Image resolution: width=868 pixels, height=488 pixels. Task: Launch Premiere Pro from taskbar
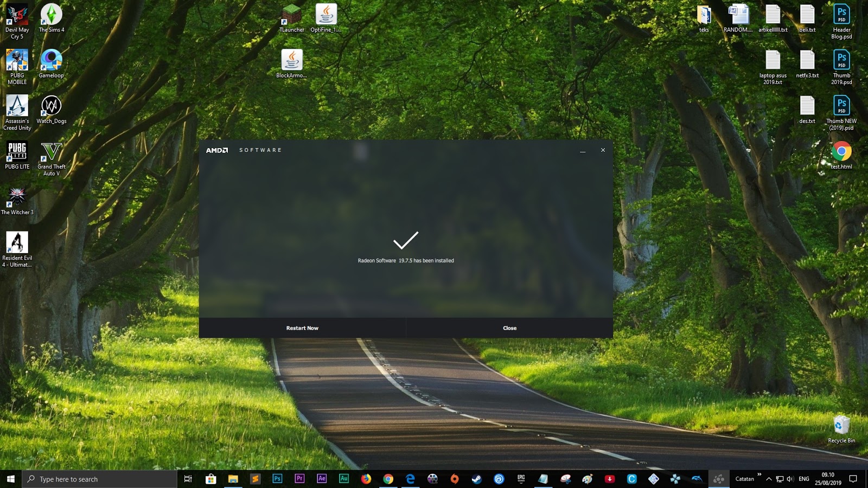click(299, 479)
